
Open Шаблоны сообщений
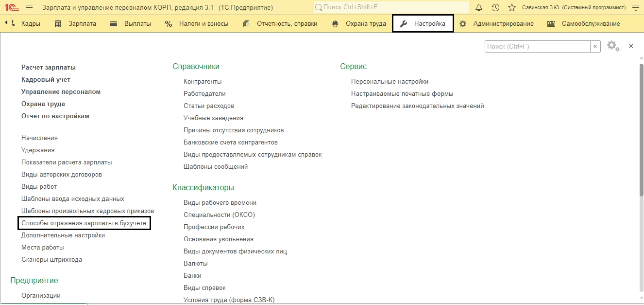coord(216,166)
